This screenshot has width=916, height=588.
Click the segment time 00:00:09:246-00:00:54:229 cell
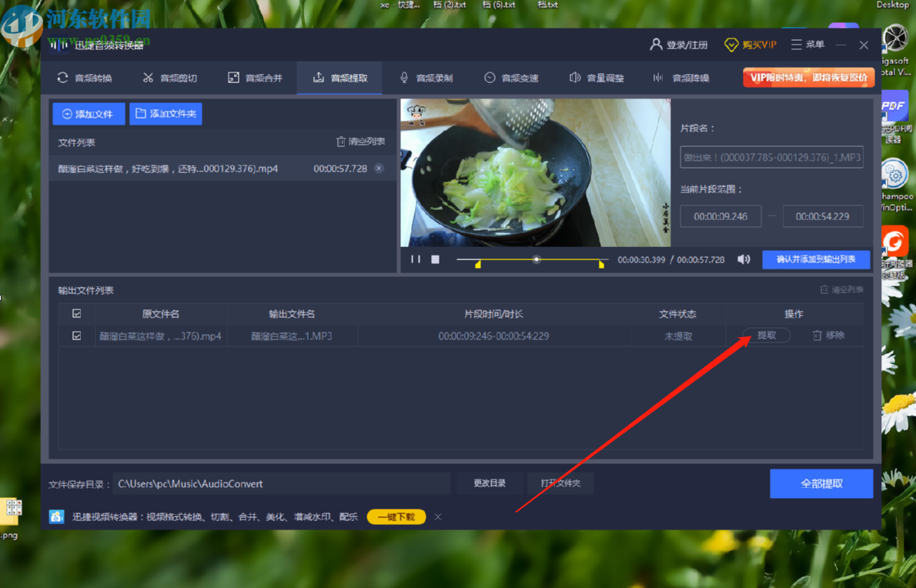493,336
